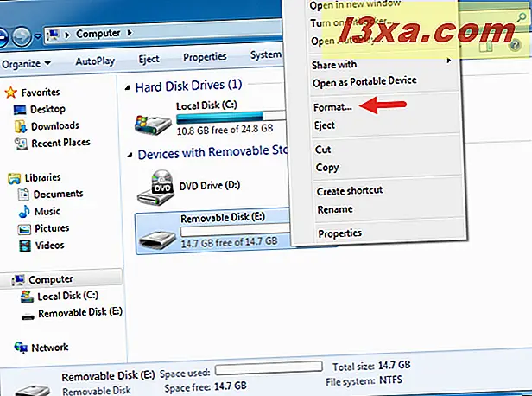Choose Create shortcut in context menu

pyautogui.click(x=350, y=191)
